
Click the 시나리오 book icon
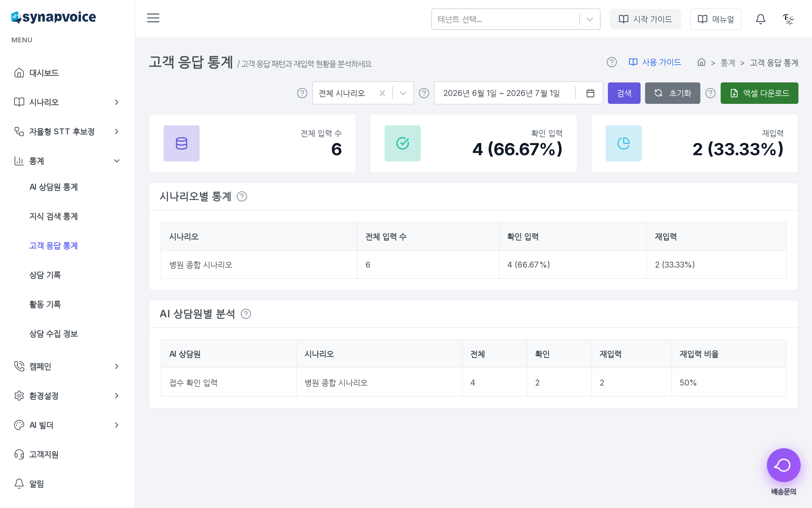[x=19, y=102]
